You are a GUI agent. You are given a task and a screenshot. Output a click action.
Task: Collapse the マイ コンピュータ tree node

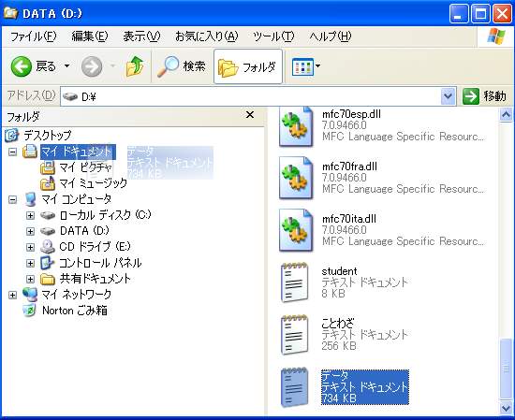click(12, 199)
